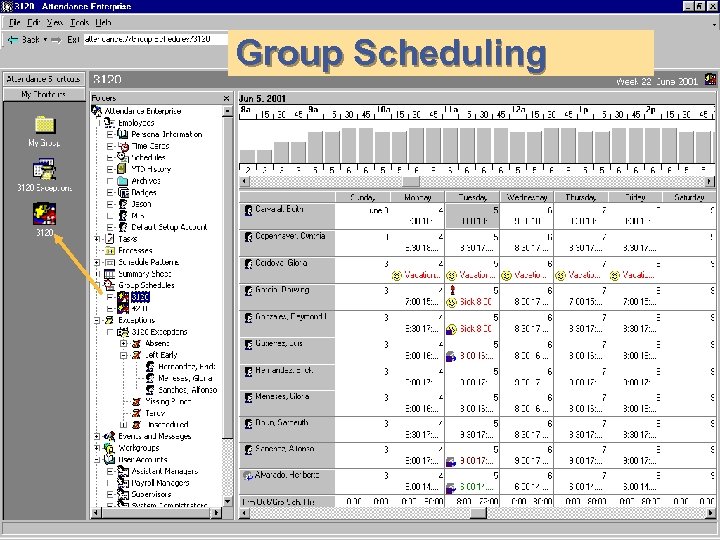Screen dimensions: 720x540
Task: Open the 3120 group schedule shortcut icon
Action: coord(44,214)
